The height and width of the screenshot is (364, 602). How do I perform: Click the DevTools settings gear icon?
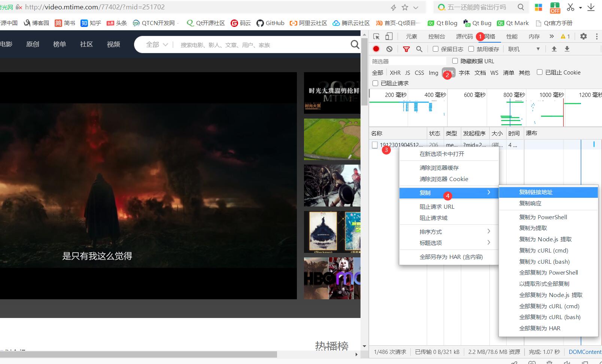click(x=583, y=36)
